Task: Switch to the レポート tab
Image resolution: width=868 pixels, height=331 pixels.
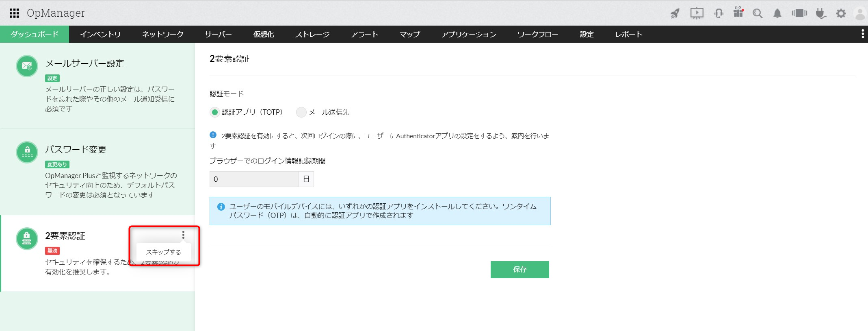Action: 628,34
